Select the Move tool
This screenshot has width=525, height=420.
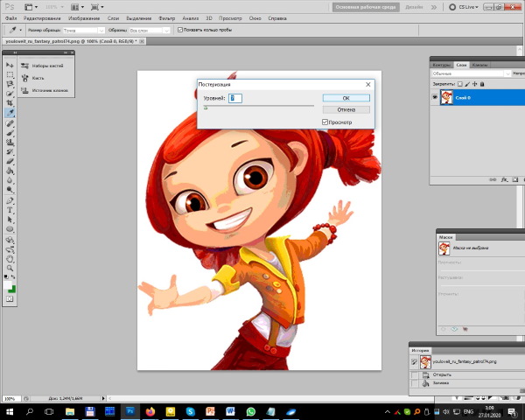click(x=10, y=65)
